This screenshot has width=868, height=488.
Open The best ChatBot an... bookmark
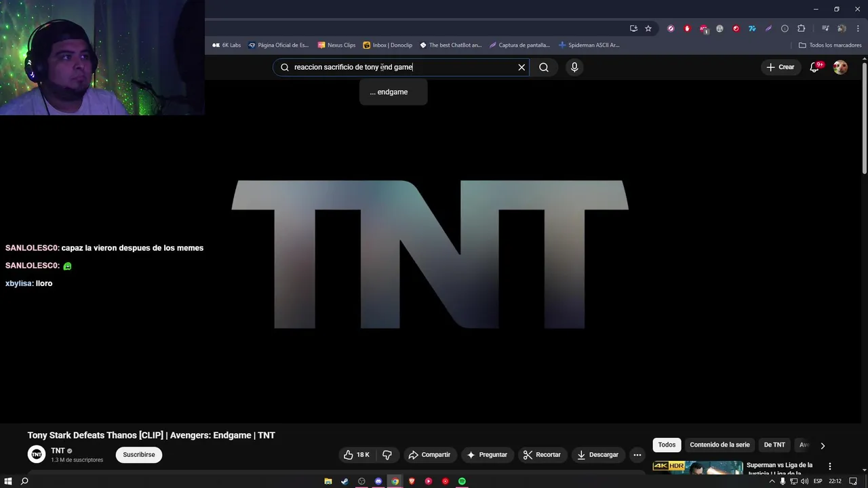450,45
